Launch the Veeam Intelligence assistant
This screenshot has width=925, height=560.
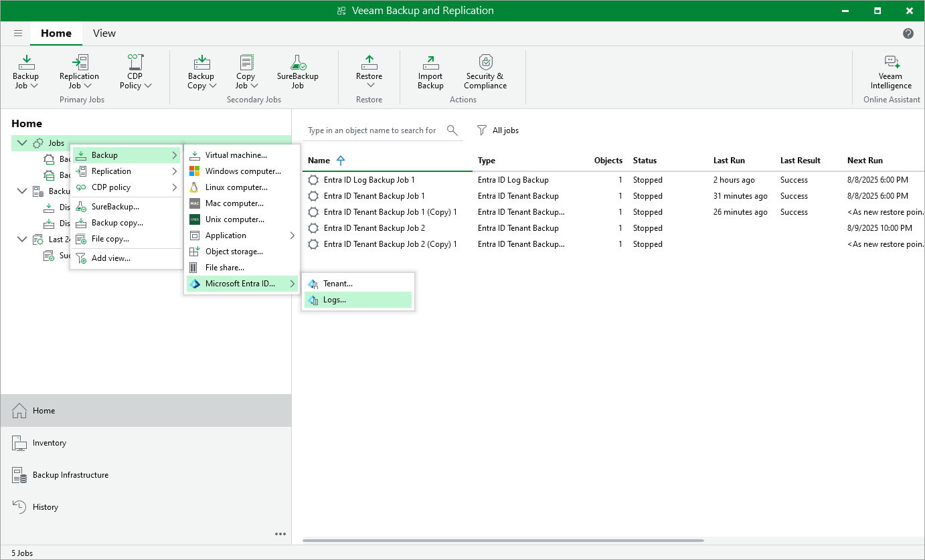[891, 72]
